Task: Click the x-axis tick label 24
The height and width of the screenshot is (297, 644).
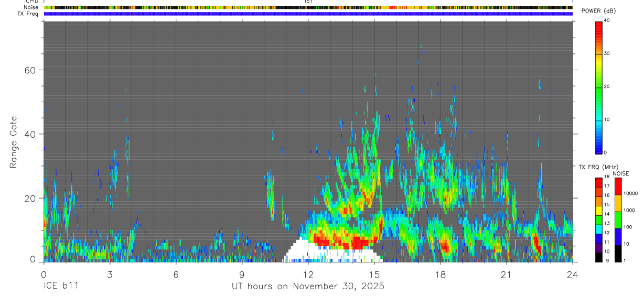Action: 573,273
